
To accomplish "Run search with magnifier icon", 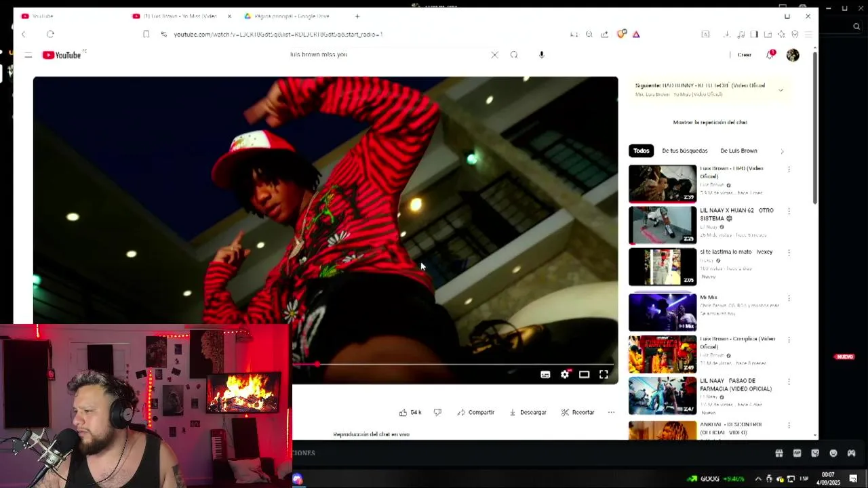I will 514,55.
